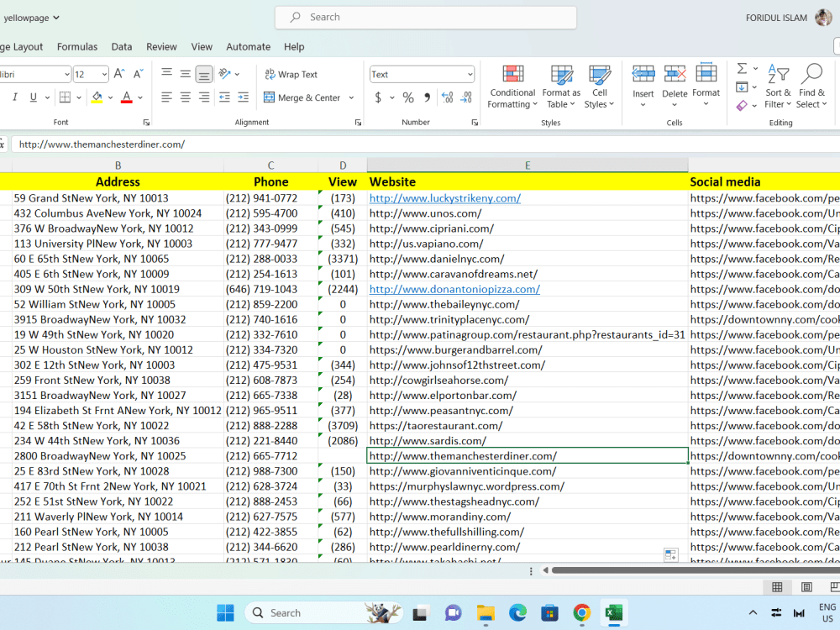Switch to the Data tab
The width and height of the screenshot is (840, 630).
pyautogui.click(x=122, y=46)
